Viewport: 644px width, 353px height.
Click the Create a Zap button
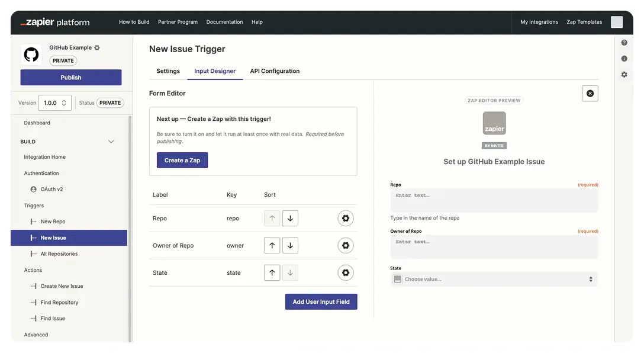pos(182,161)
